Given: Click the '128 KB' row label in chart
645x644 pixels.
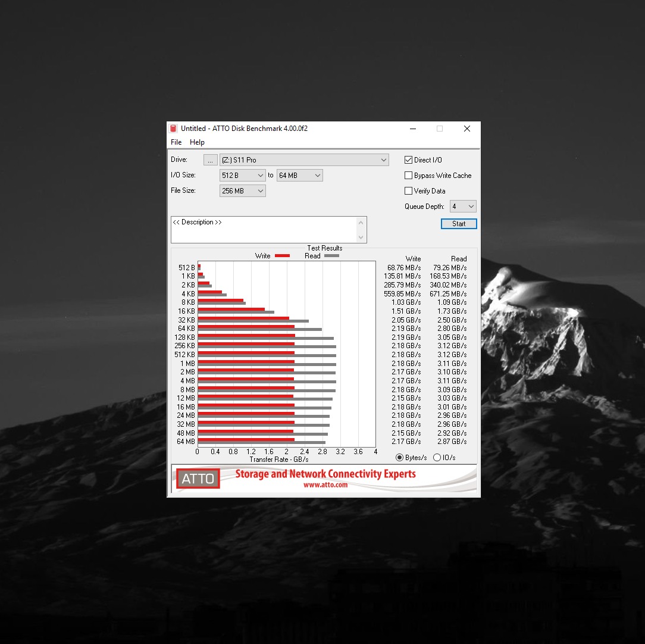Looking at the screenshot, I should 184,337.
